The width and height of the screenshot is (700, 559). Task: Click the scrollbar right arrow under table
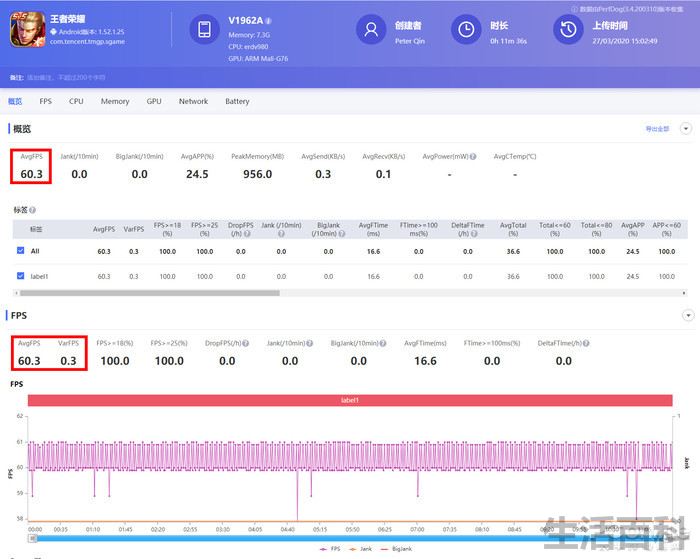[x=684, y=293]
